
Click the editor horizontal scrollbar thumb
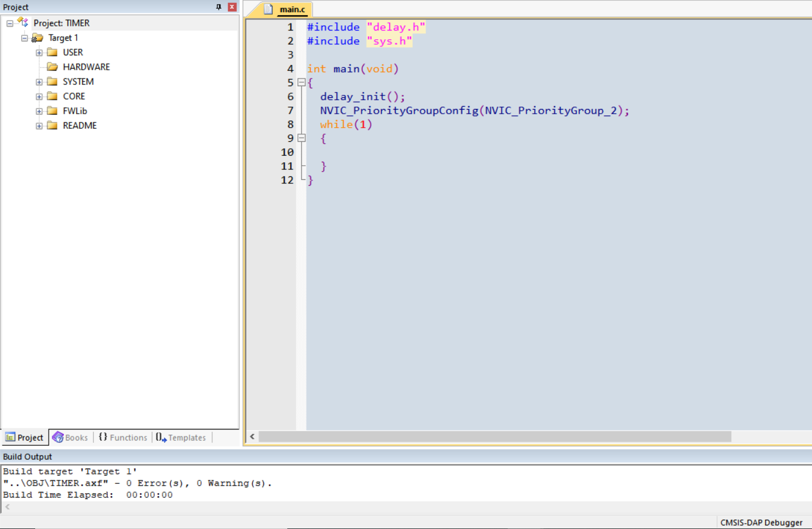click(495, 437)
